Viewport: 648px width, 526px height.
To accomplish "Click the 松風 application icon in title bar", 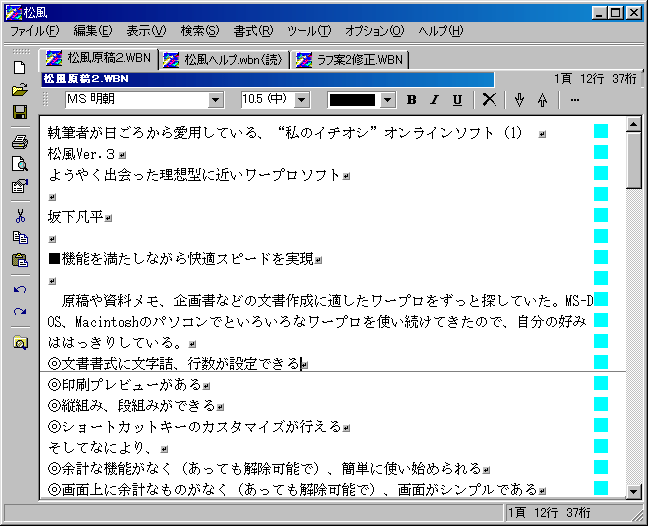I will pyautogui.click(x=14, y=13).
